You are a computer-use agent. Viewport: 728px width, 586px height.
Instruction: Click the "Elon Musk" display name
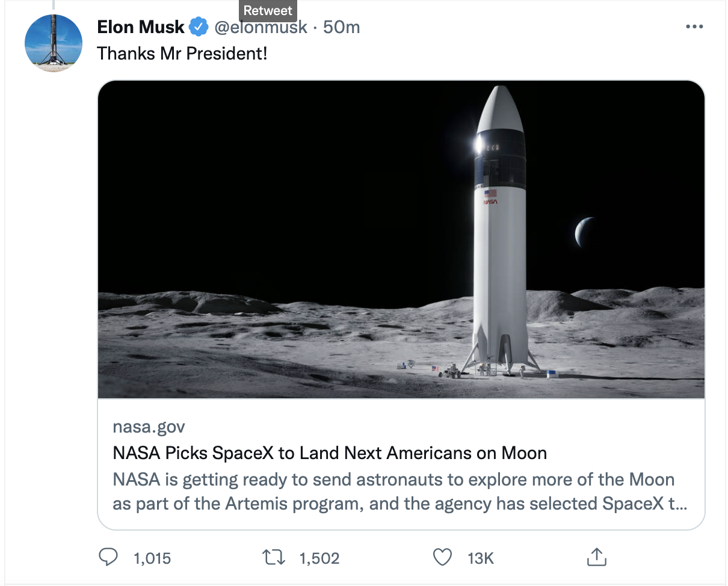[141, 27]
